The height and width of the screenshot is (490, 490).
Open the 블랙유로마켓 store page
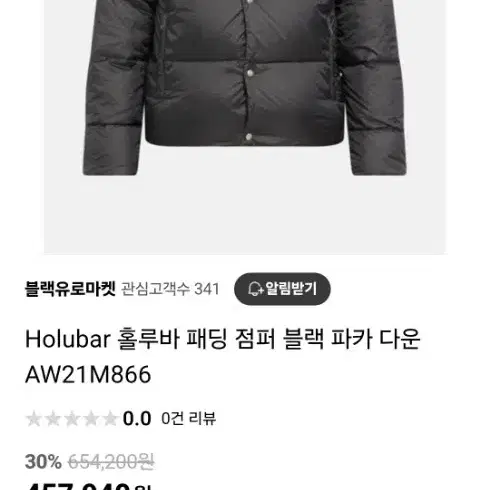tap(70, 289)
